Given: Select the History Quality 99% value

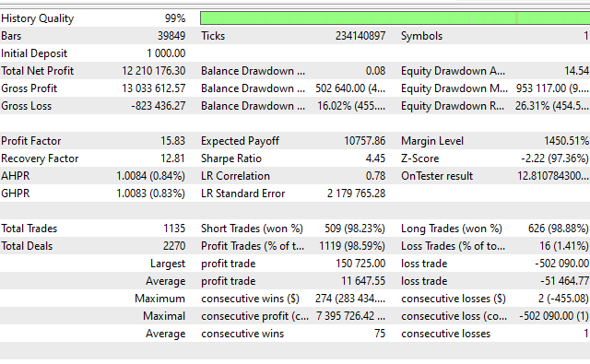Looking at the screenshot, I should [x=175, y=18].
